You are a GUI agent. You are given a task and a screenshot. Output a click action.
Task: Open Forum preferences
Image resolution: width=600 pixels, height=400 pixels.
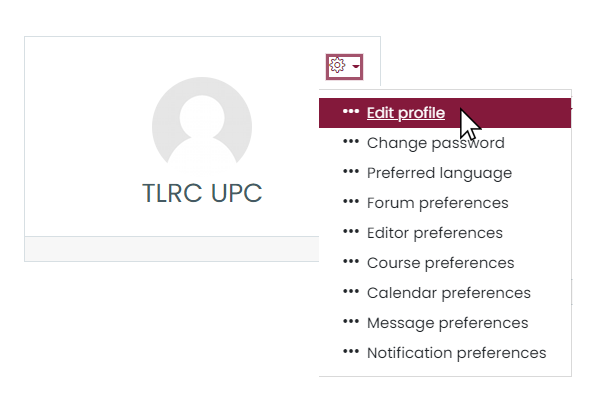[437, 203]
